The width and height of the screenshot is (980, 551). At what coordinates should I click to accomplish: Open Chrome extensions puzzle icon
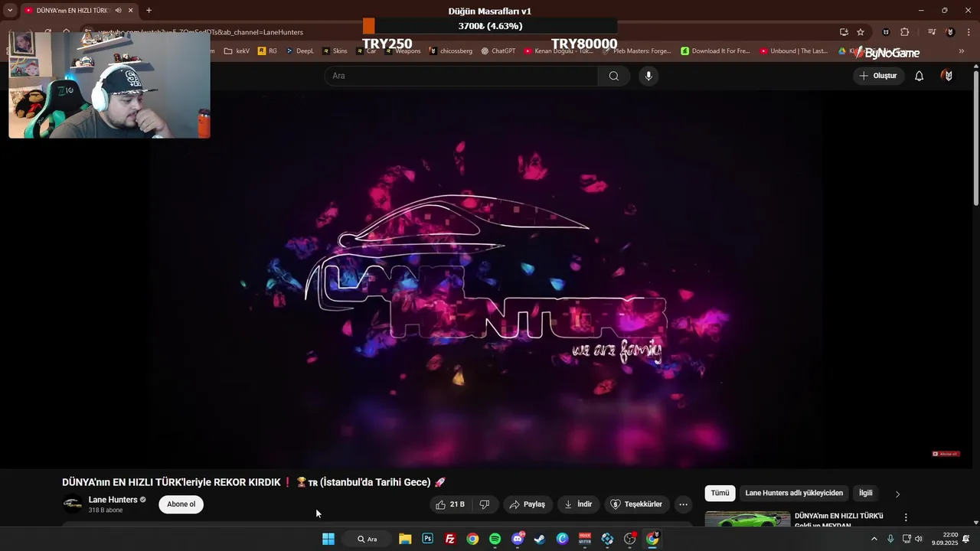point(905,32)
